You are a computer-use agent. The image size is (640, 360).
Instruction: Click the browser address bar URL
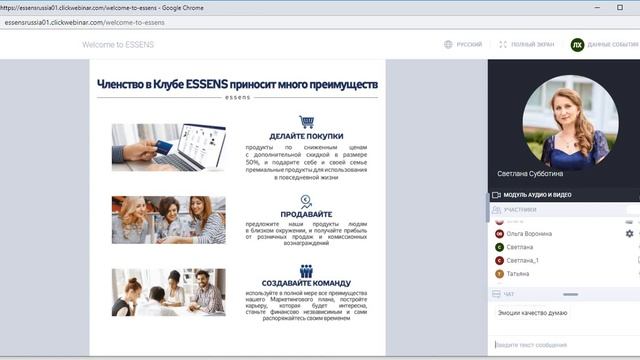84,22
